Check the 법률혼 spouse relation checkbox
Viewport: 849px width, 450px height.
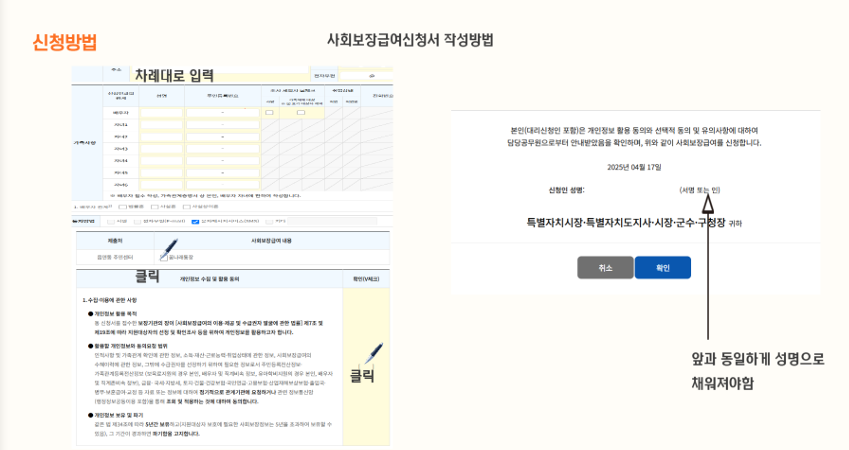point(122,207)
